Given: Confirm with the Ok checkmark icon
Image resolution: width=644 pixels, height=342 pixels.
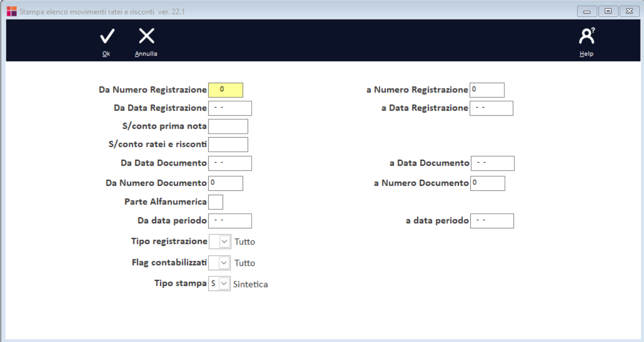Looking at the screenshot, I should (107, 37).
